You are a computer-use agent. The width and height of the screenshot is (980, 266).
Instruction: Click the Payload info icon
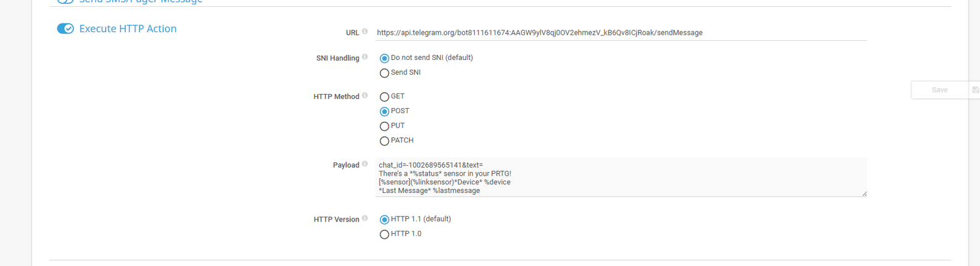(x=364, y=164)
